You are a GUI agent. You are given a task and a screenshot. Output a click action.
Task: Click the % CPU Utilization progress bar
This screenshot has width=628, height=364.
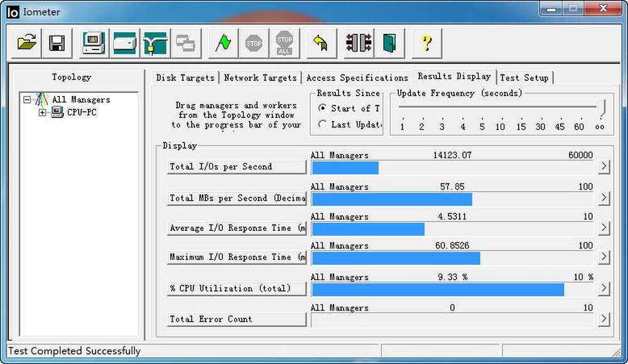[x=452, y=289]
